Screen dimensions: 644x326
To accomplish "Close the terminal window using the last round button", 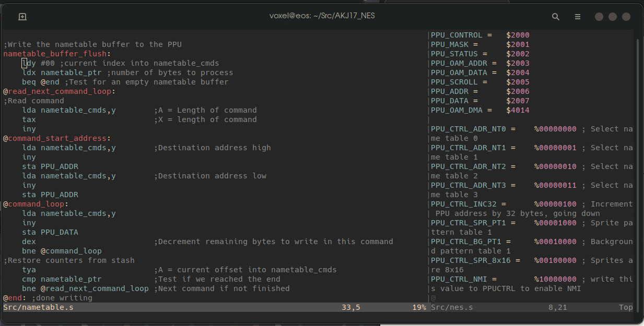I will click(x=626, y=17).
